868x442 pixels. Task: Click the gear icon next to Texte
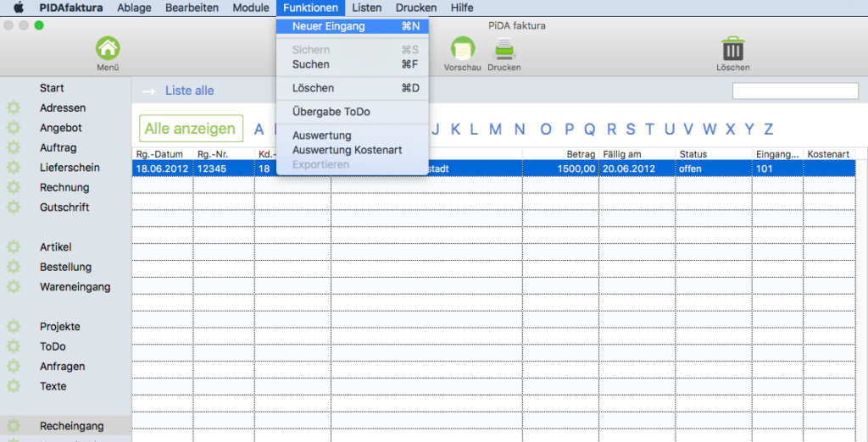click(14, 386)
